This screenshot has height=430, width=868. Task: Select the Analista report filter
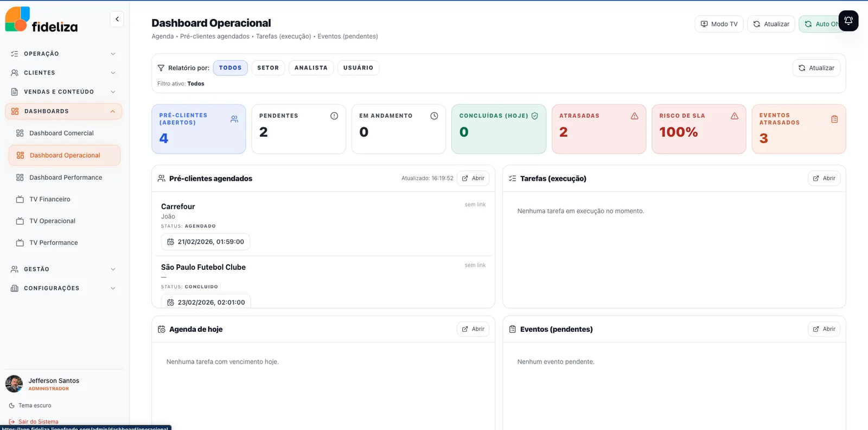[311, 68]
